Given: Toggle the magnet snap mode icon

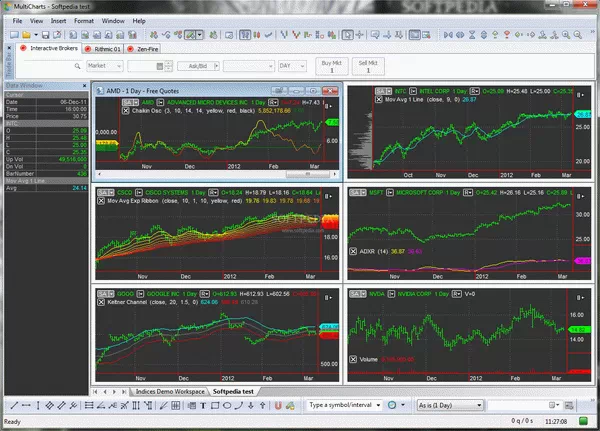Looking at the screenshot, I should (x=278, y=405).
